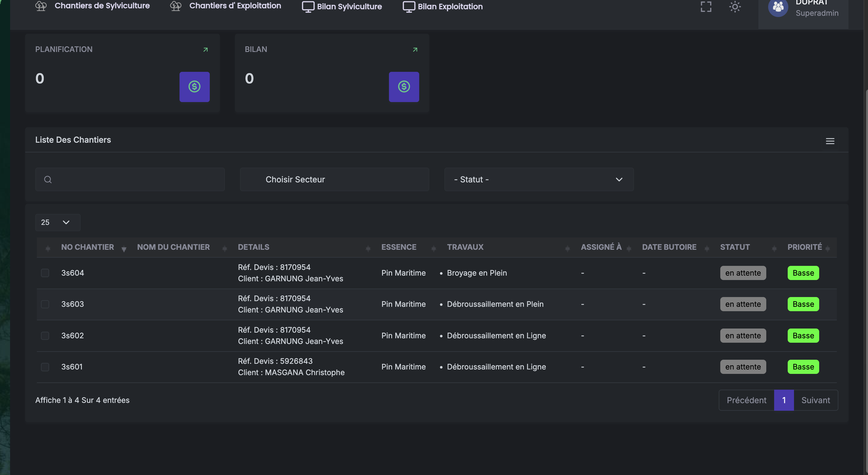Open the 25 entries per page dropdown
Screen dimensions: 868x475
pos(58,222)
